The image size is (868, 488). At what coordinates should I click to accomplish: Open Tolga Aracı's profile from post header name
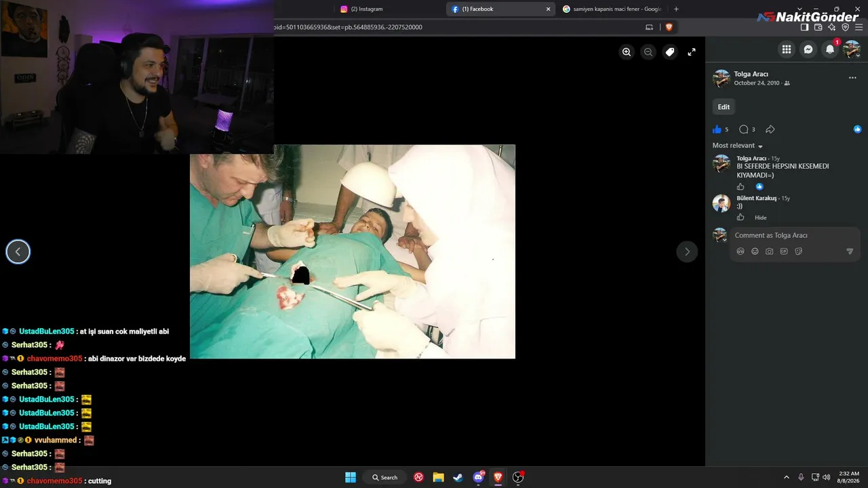752,74
